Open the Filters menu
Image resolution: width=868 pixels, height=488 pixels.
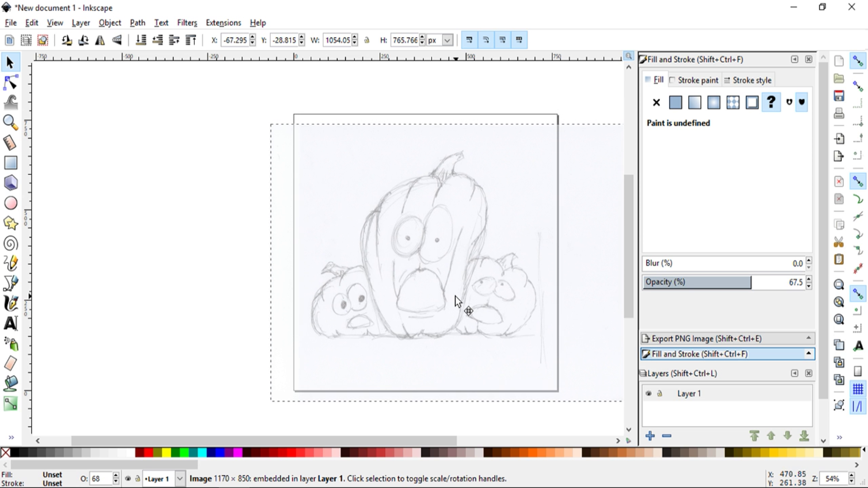click(x=187, y=23)
